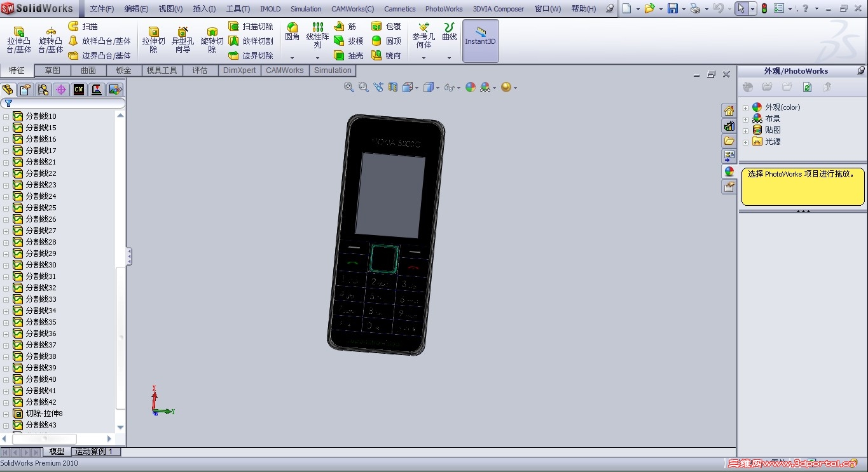This screenshot has height=472, width=868.
Task: Switch to the 钣金 sheet metal tab
Action: pos(124,71)
